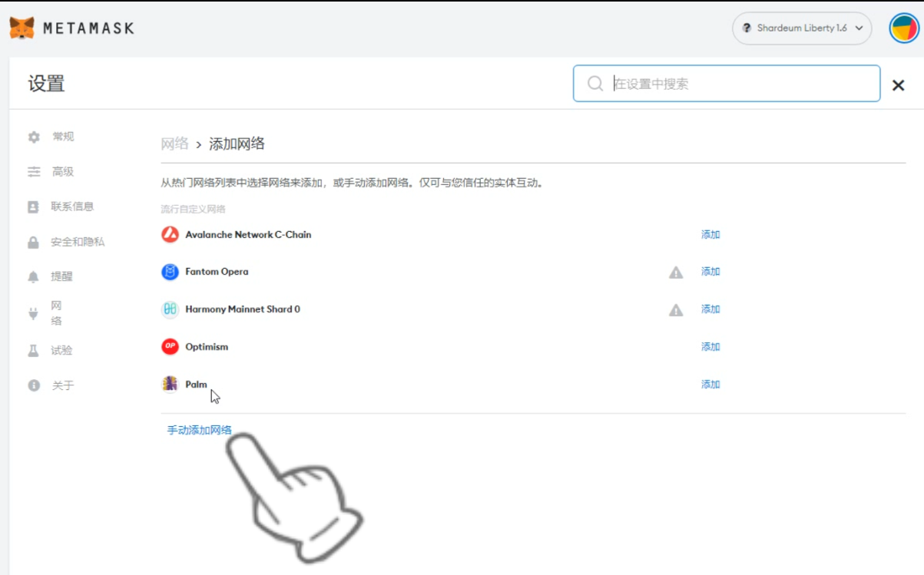
Task: Select the 高级 settings entry
Action: [x=61, y=171]
